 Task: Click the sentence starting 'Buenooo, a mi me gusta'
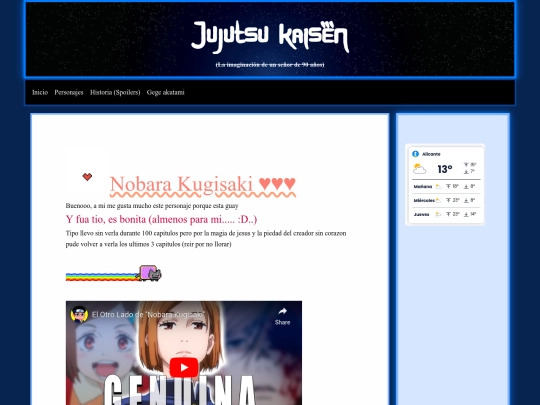pyautogui.click(x=152, y=206)
